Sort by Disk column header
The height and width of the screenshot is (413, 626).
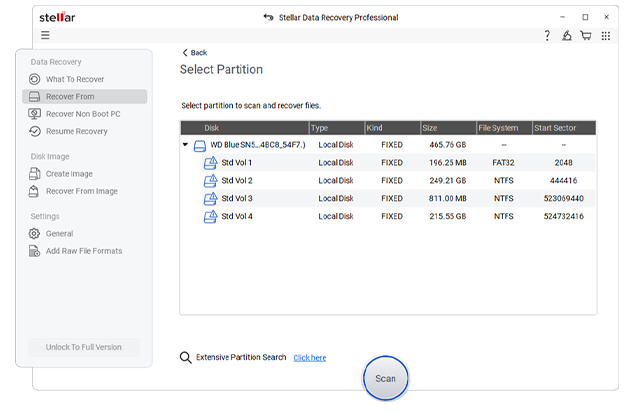tap(245, 128)
